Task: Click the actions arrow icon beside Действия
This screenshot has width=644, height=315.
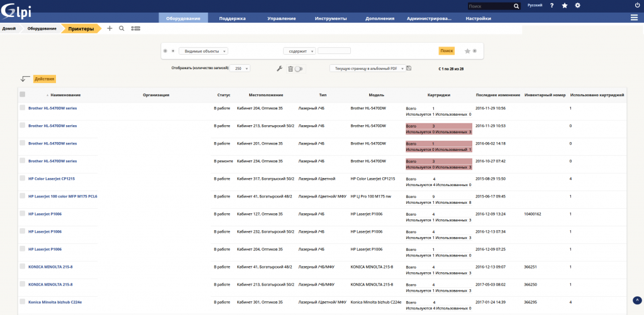Action: click(25, 79)
